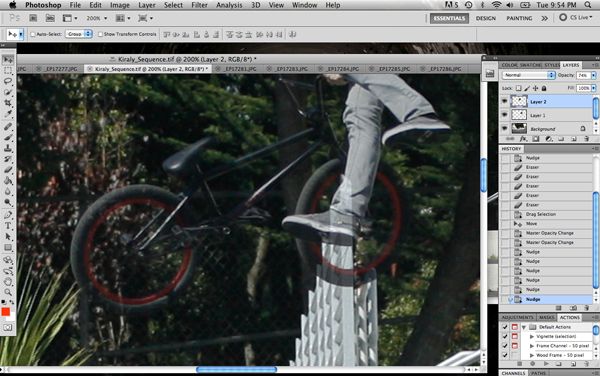Select the Lasso tool in toolbar

(x=8, y=81)
